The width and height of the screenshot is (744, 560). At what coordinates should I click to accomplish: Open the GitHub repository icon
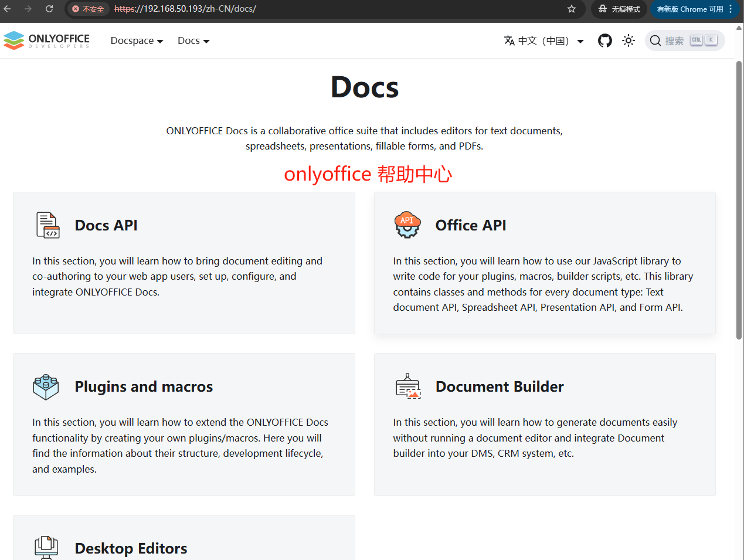[605, 40]
